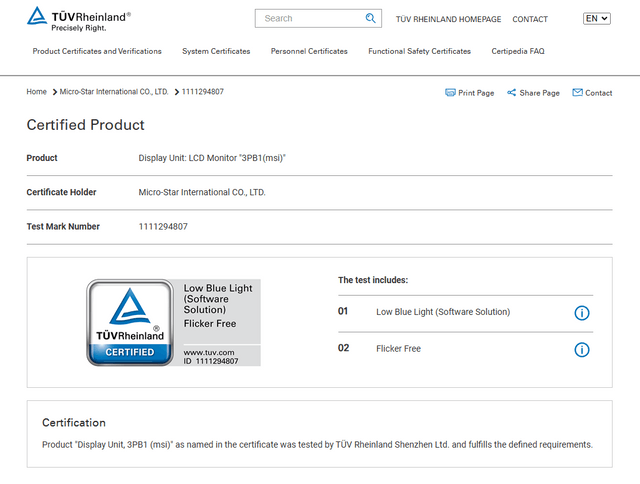Open Product Certificates and Verifications menu
The height and width of the screenshot is (484, 640).
point(97,51)
